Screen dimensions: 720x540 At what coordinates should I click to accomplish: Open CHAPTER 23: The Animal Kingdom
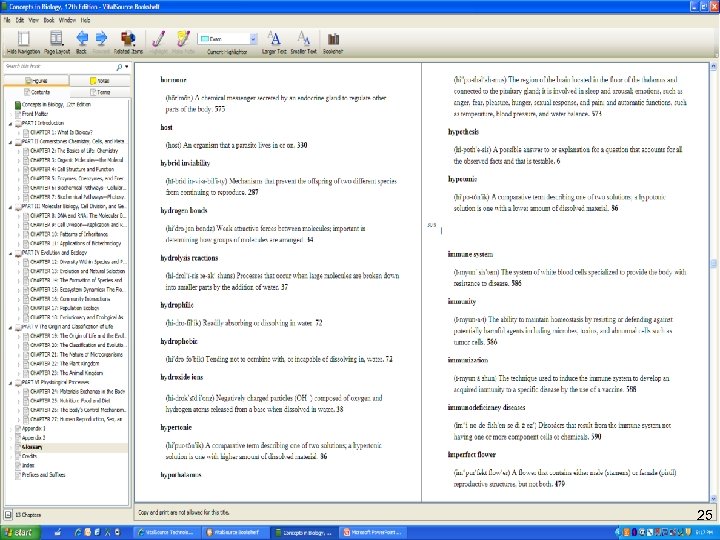pyautogui.click(x=66, y=373)
